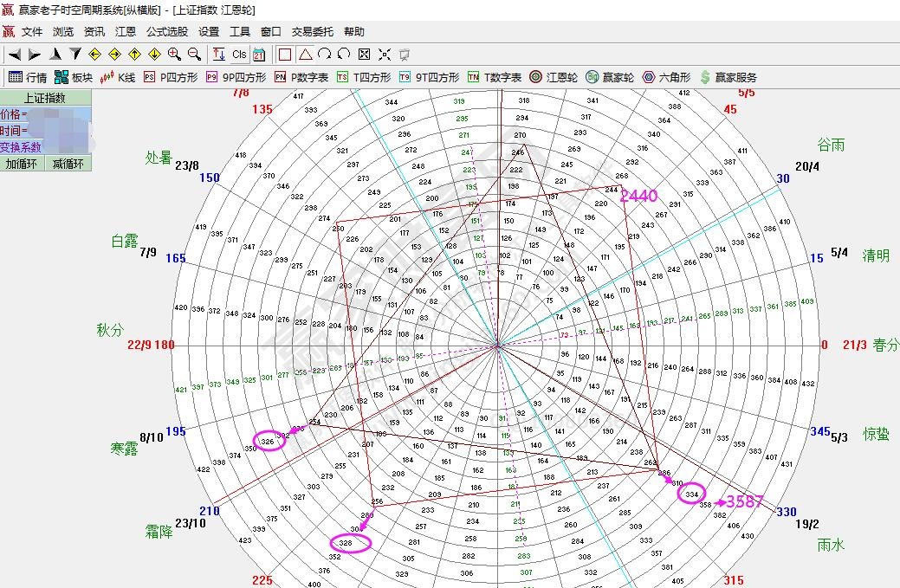The image size is (900, 588).
Task: Open the 公式选股 menu
Action: [166, 32]
